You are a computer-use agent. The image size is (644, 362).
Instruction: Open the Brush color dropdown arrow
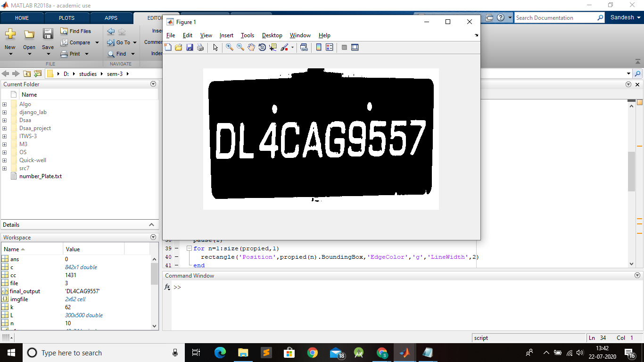(292, 47)
